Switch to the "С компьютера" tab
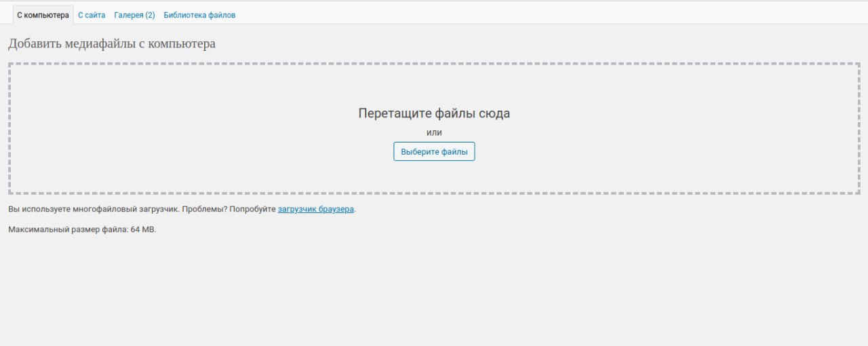The width and height of the screenshot is (868, 346). click(x=43, y=15)
